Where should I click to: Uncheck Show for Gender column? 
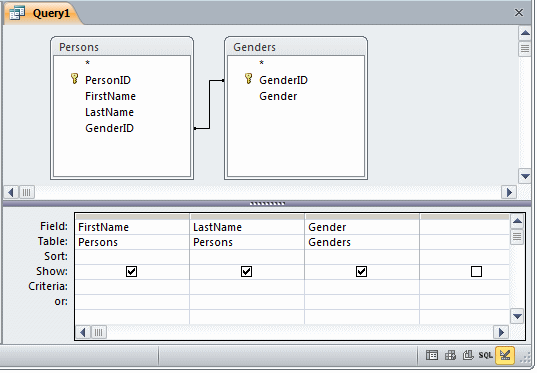362,272
